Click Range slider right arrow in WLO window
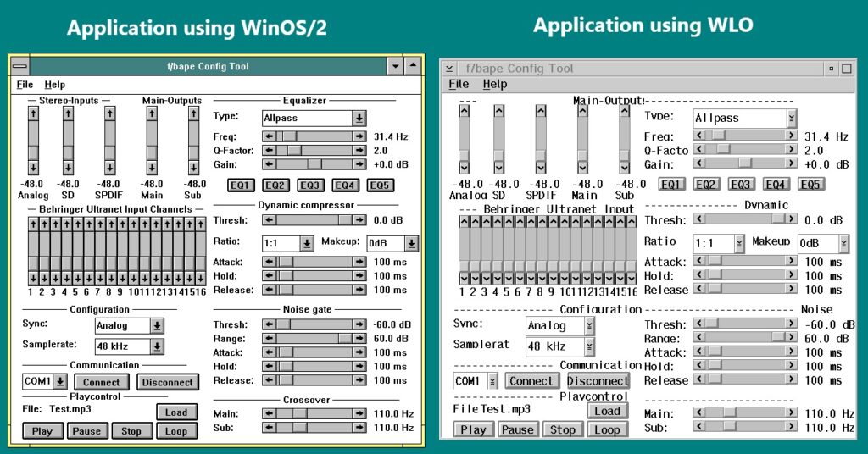Image resolution: width=868 pixels, height=454 pixels. pyautogui.click(x=790, y=337)
